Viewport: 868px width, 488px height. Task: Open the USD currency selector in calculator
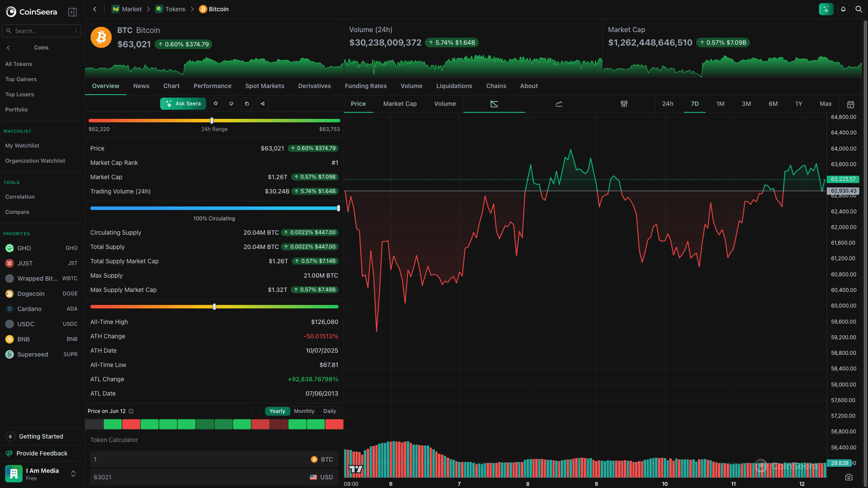322,477
